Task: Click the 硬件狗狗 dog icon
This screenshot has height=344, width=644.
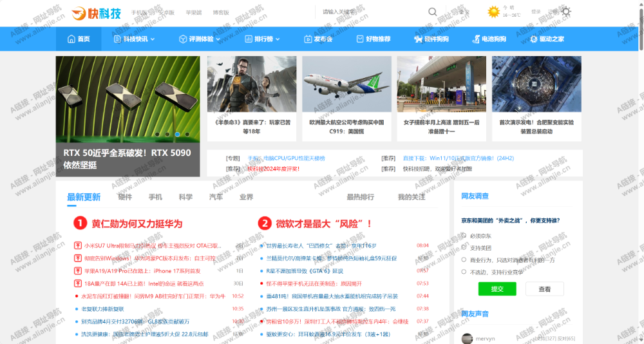Action: [418, 39]
